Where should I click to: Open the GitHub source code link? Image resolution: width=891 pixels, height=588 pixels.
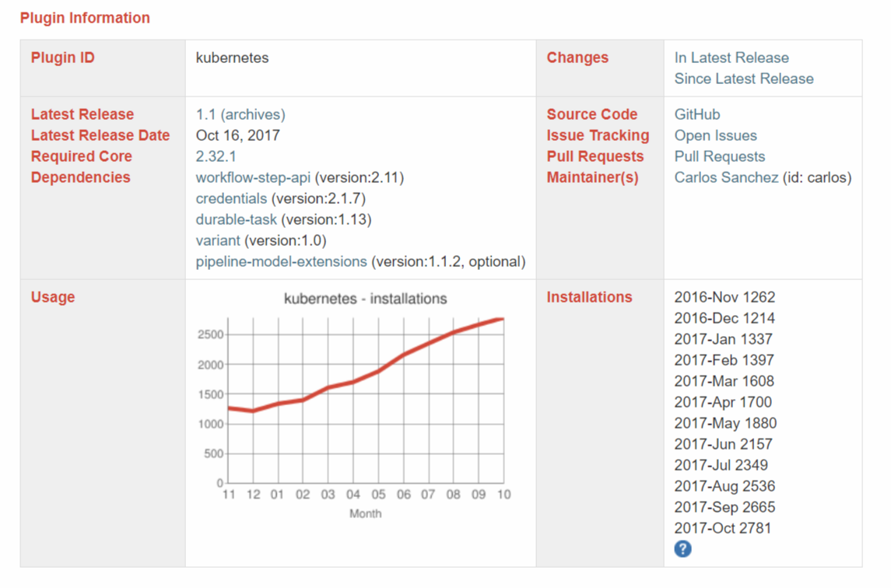pyautogui.click(x=697, y=115)
